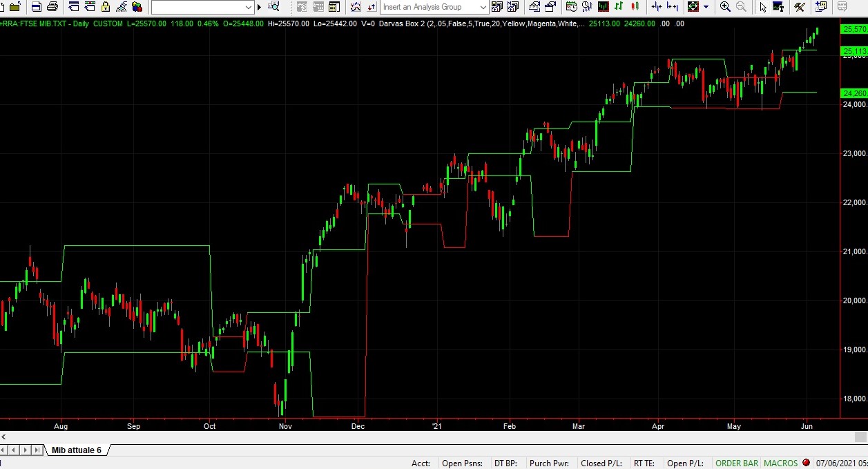Select the zoom in magnifier tool
The height and width of the screenshot is (469, 868).
(725, 7)
